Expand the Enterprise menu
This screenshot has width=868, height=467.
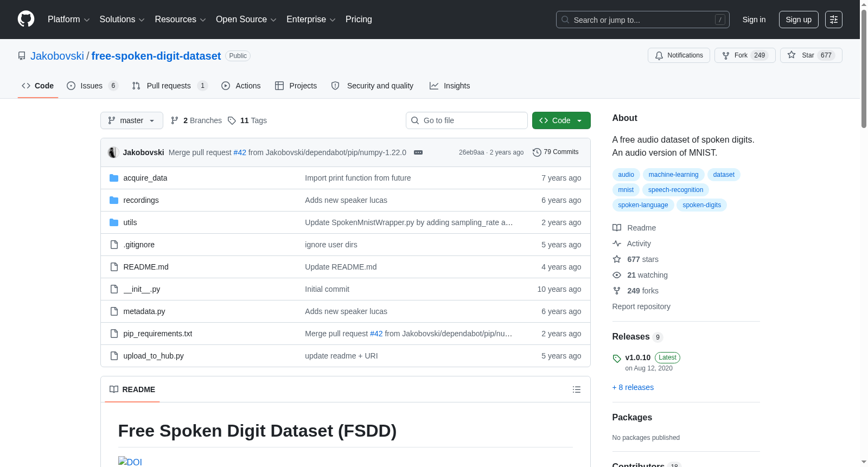click(x=311, y=20)
